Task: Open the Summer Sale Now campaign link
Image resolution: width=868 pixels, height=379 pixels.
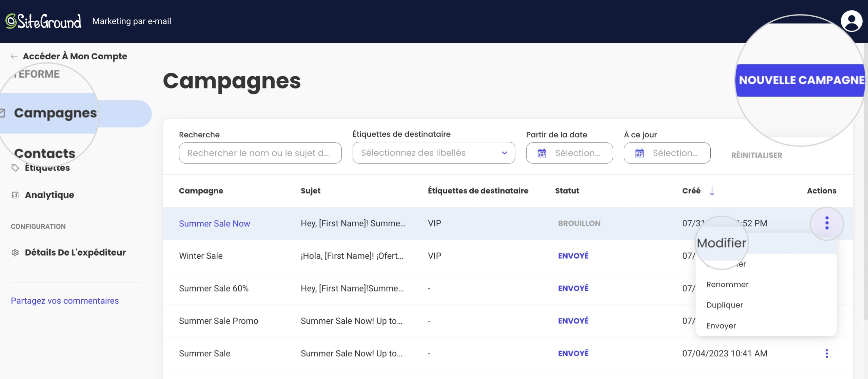Action: click(214, 223)
